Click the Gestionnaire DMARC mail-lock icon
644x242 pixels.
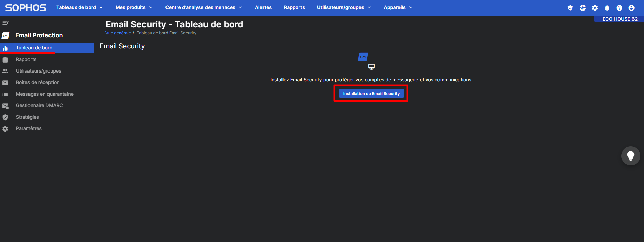[x=5, y=106]
